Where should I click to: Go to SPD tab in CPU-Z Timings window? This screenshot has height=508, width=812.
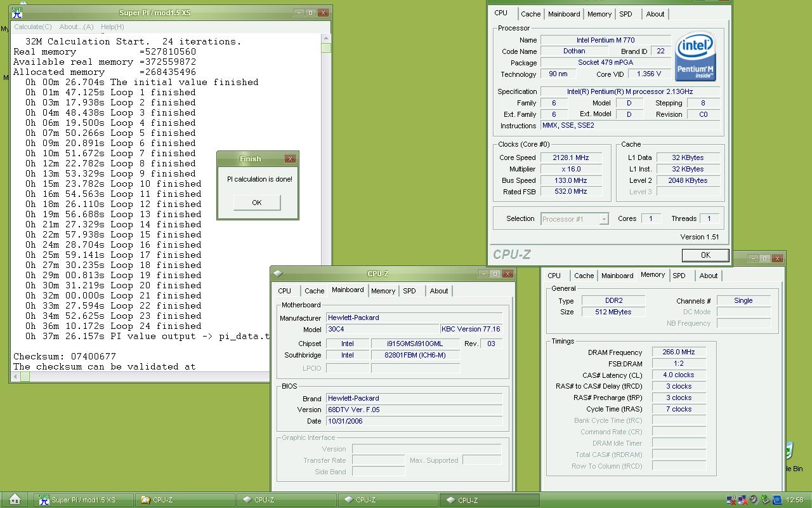coord(679,276)
